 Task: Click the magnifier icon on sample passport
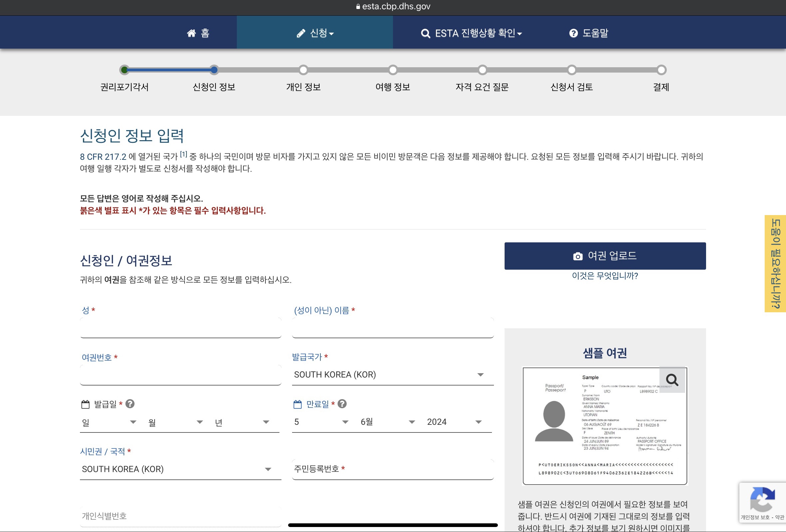[x=672, y=380]
